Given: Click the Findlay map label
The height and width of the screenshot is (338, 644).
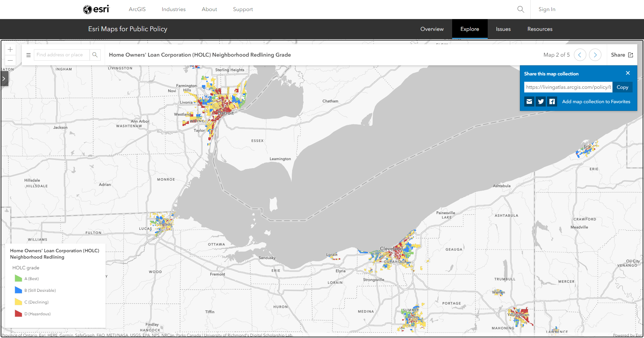Looking at the screenshot, I should (x=152, y=325).
